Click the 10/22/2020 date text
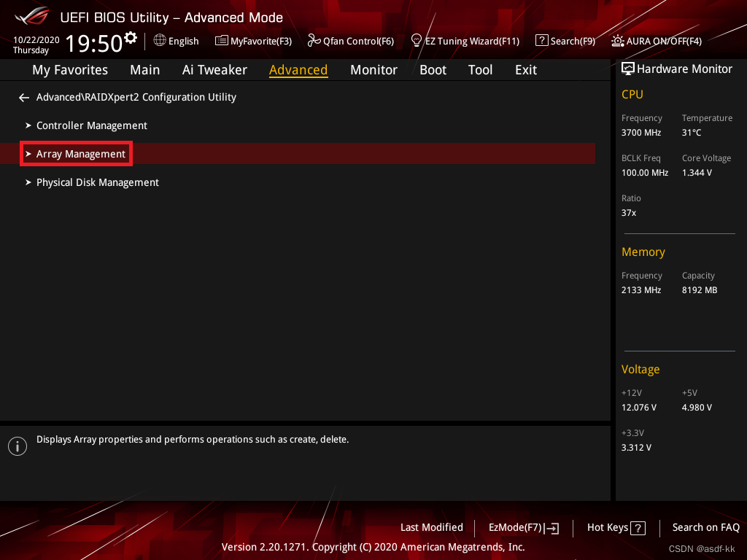747x560 pixels. pyautogui.click(x=36, y=40)
